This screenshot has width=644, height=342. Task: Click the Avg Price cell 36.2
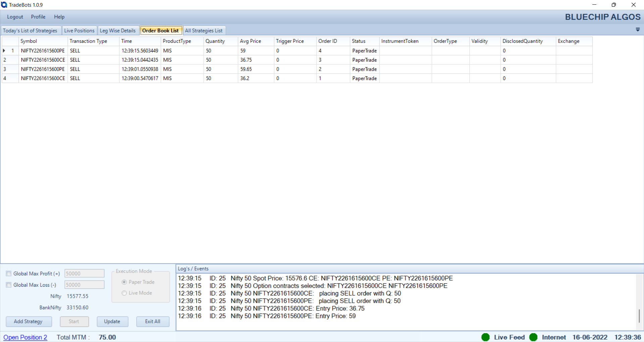[x=256, y=78]
